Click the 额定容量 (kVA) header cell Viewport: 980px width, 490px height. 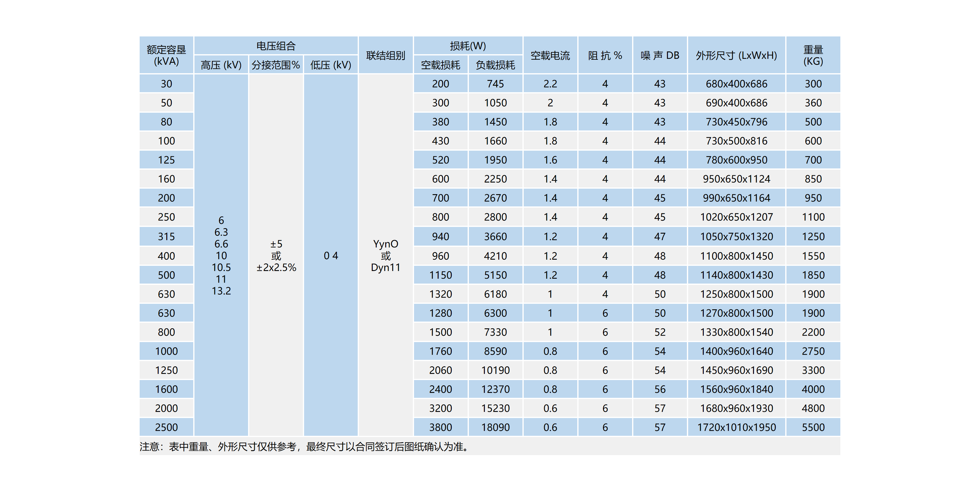pos(166,55)
